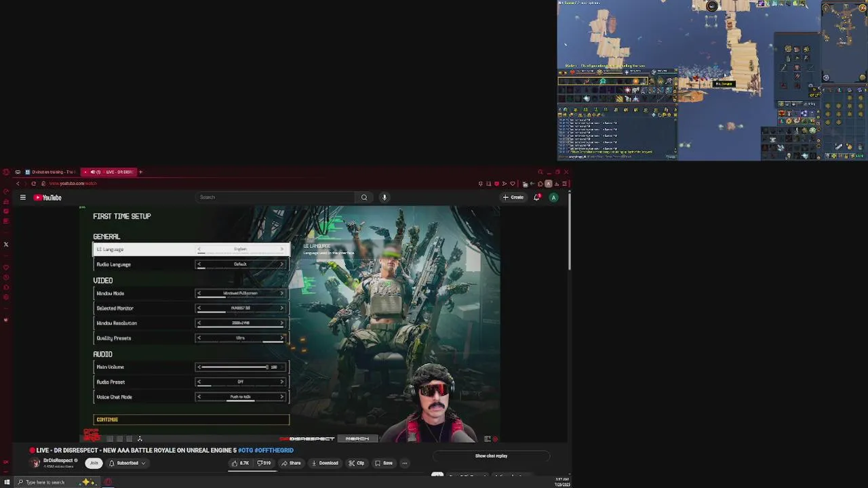This screenshot has width=868, height=488.
Task: Show chat replay panel
Action: tap(491, 456)
